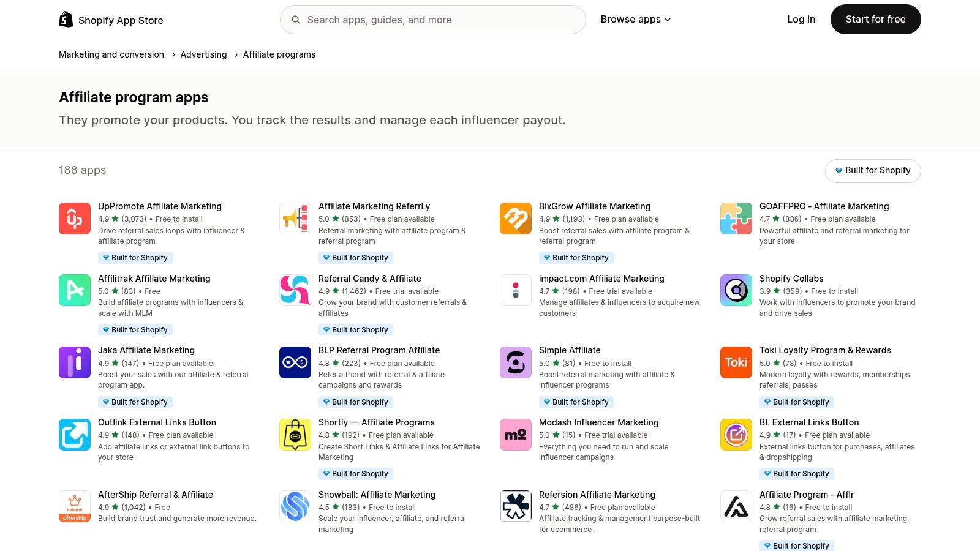Select the Shopify Collabs app icon
The width and height of the screenshot is (980, 551).
(736, 290)
